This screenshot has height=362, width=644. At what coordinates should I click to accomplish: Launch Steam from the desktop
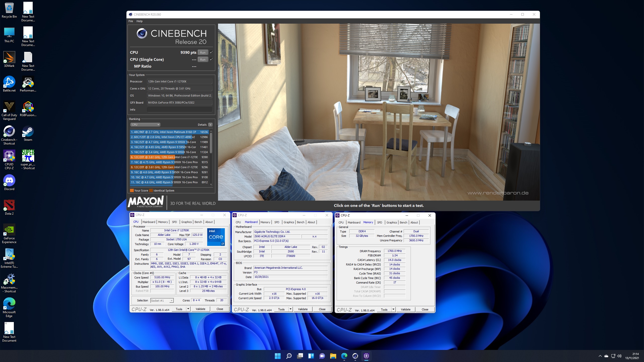coord(28,133)
